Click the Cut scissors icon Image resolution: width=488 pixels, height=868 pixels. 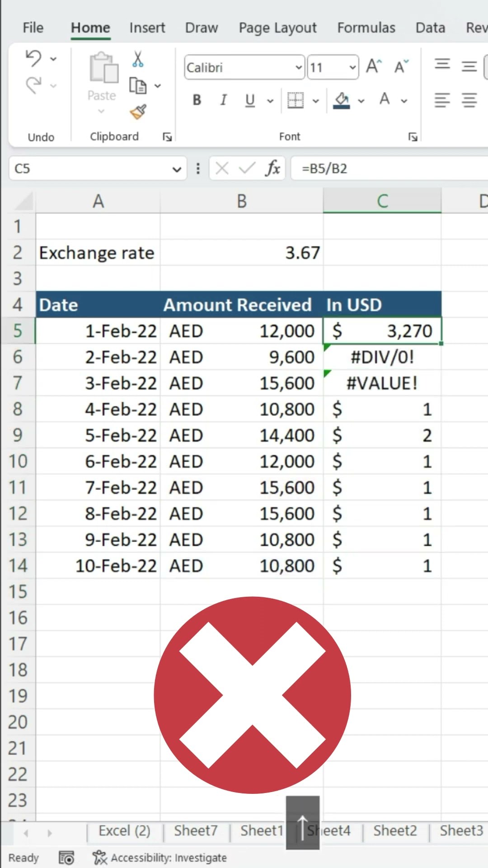pos(138,59)
